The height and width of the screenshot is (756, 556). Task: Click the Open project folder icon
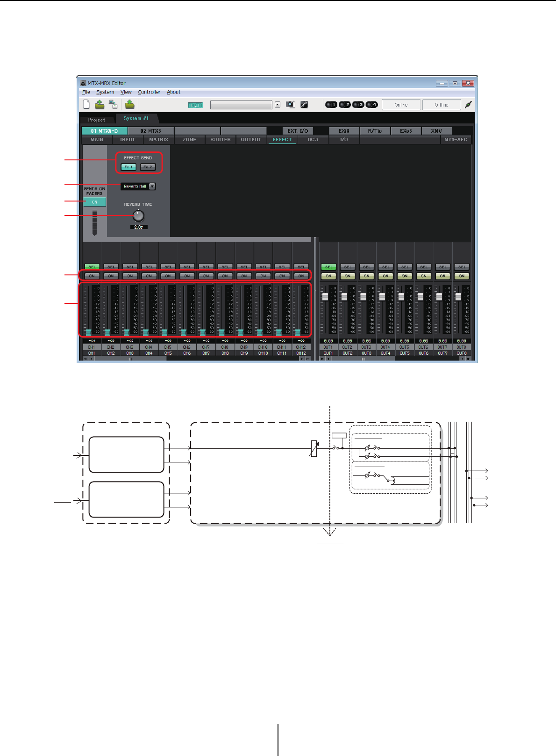pos(100,104)
